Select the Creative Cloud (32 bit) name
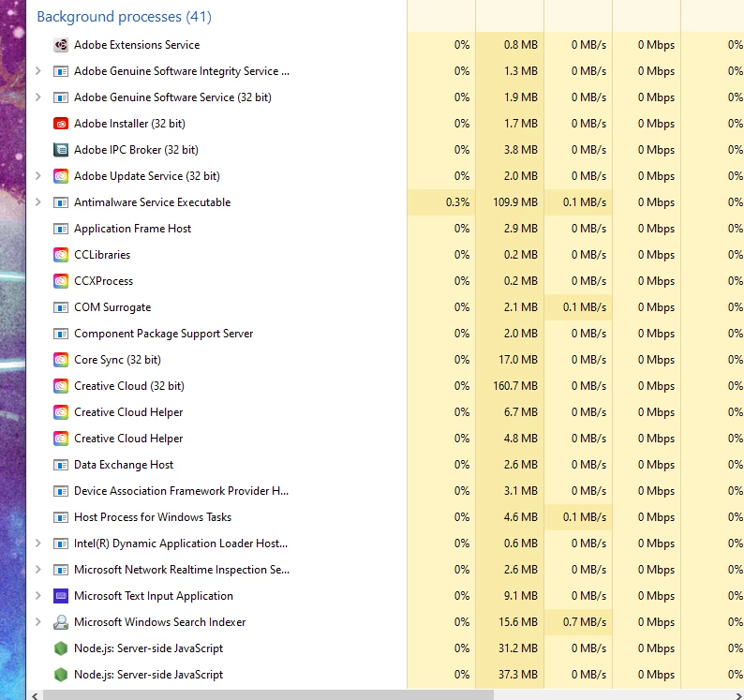744x700 pixels. point(129,386)
